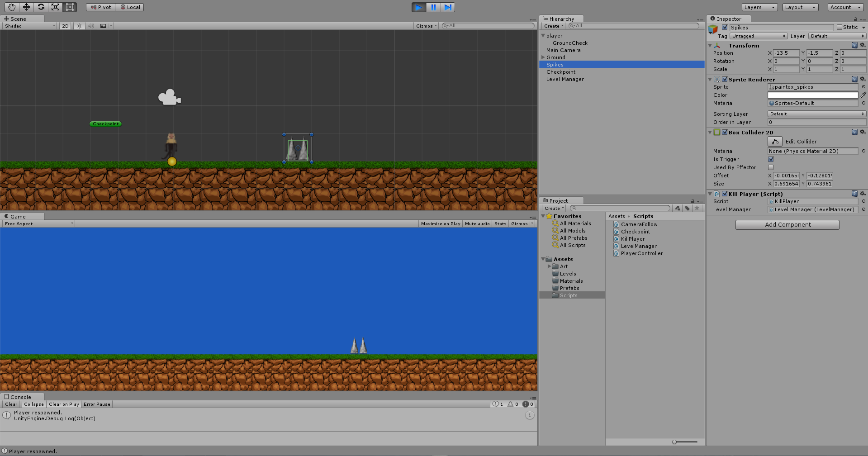Open the Layout dropdown
Image resolution: width=868 pixels, height=456 pixels.
(801, 7)
